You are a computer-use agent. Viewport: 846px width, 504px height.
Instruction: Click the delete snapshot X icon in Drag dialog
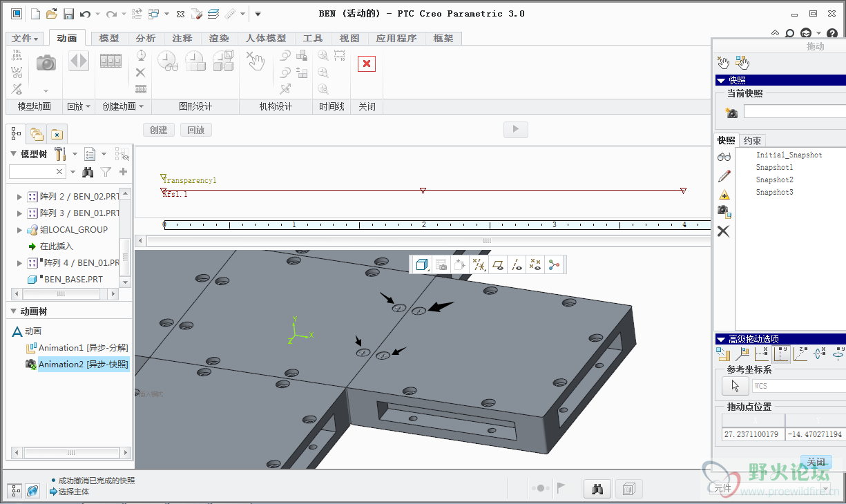click(x=723, y=231)
